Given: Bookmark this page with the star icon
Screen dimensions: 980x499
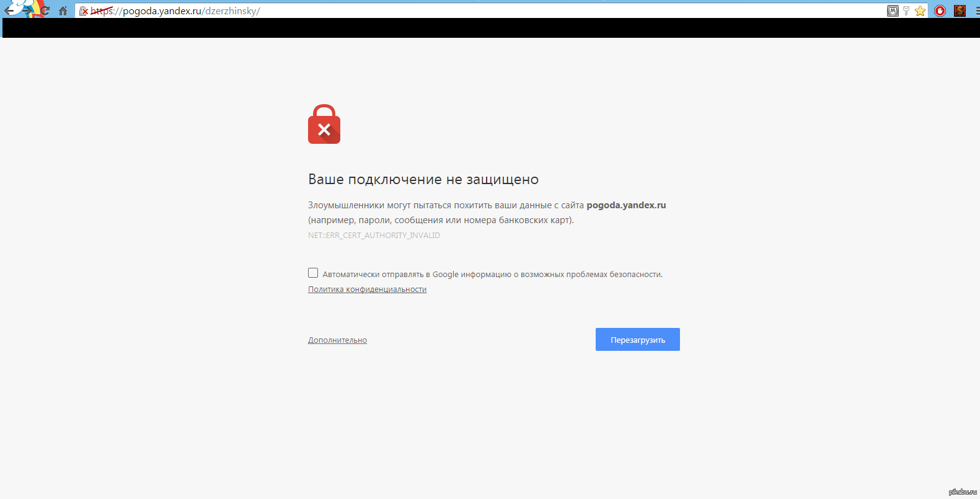Looking at the screenshot, I should pyautogui.click(x=920, y=11).
